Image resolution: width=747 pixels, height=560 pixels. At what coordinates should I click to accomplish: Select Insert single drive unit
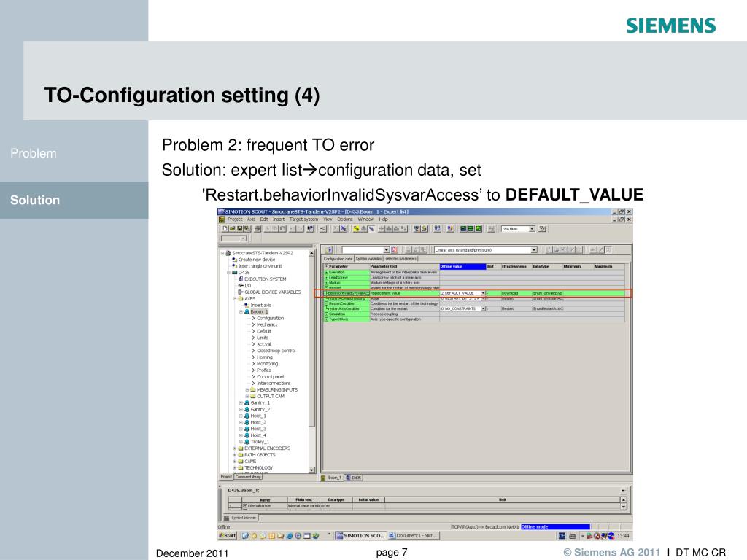click(260, 266)
